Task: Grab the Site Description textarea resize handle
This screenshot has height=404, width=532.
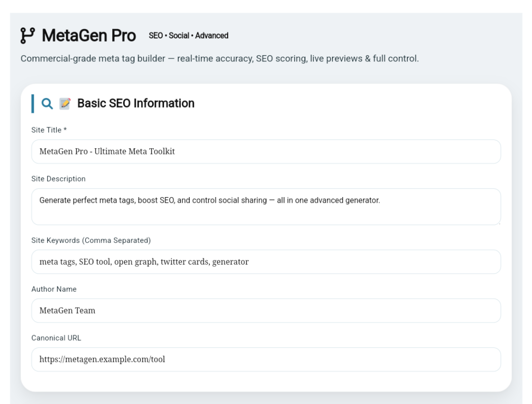Action: pyautogui.click(x=499, y=223)
